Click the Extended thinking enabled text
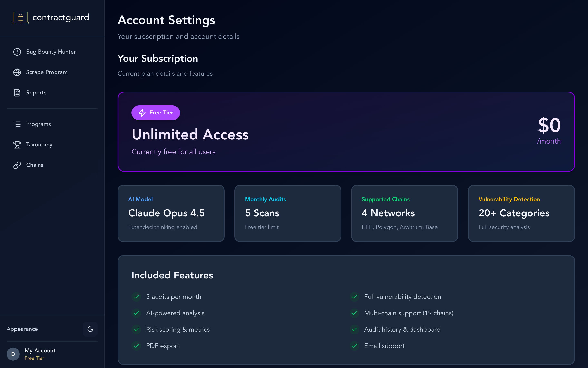Image resolution: width=588 pixels, height=368 pixels. 163,227
